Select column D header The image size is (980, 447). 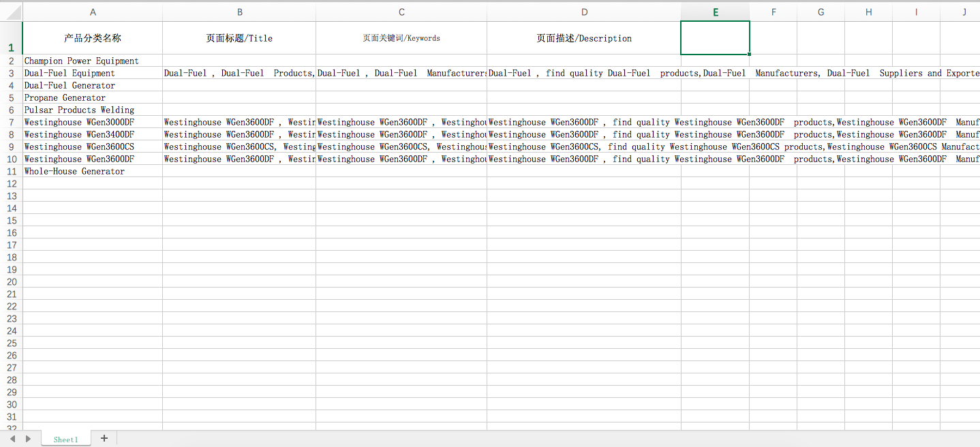(584, 12)
